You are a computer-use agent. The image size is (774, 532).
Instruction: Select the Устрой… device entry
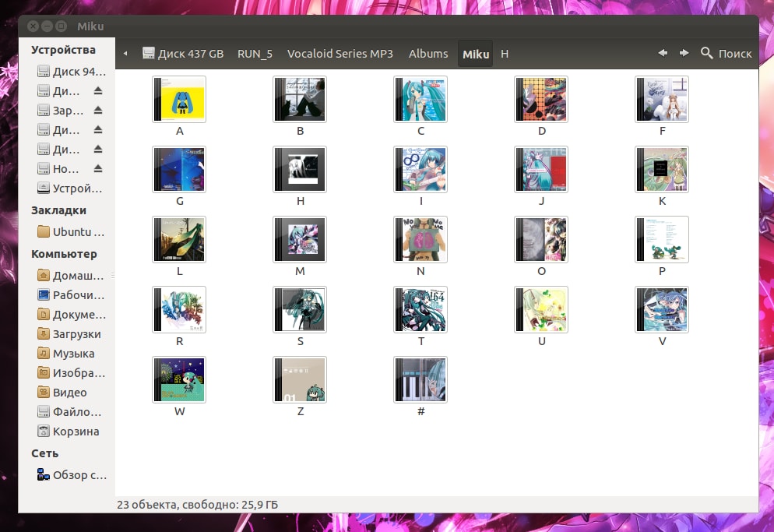click(70, 188)
